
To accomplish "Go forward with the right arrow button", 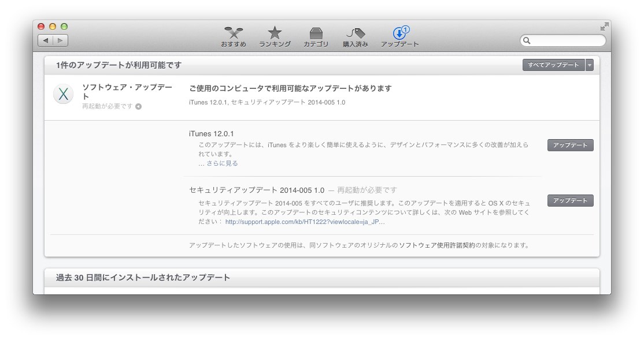I will (x=60, y=40).
